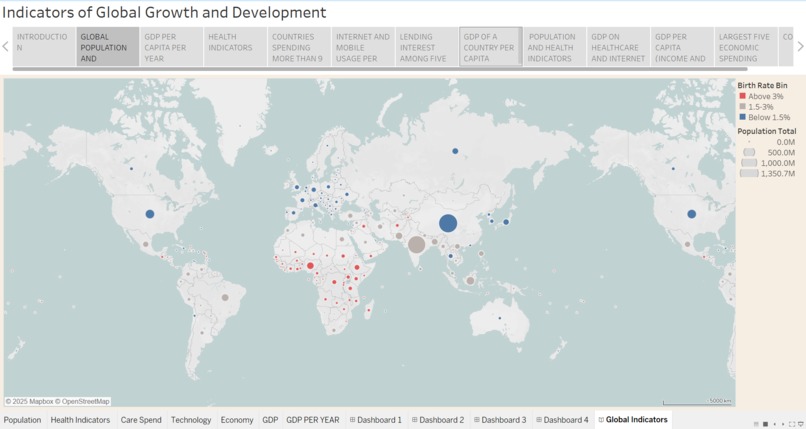Switch to Health Indicators sheet tab
This screenshot has height=429, width=806.
pos(80,420)
